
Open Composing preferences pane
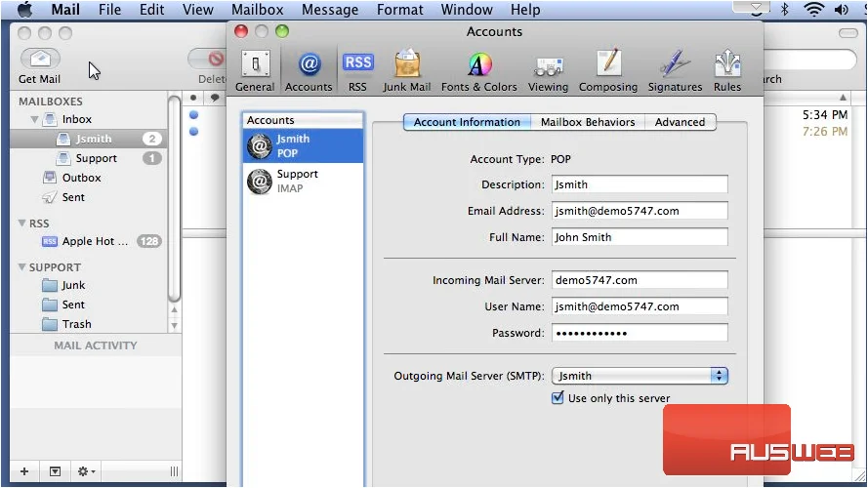click(608, 71)
